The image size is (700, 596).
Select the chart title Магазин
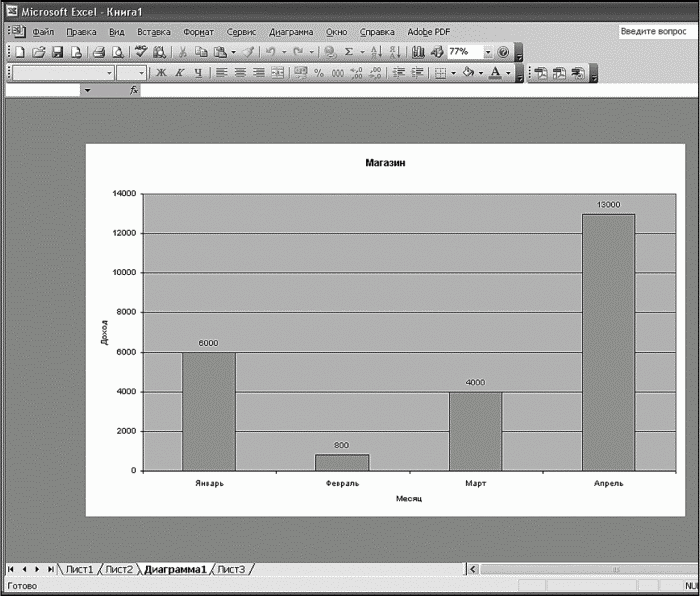pyautogui.click(x=385, y=163)
